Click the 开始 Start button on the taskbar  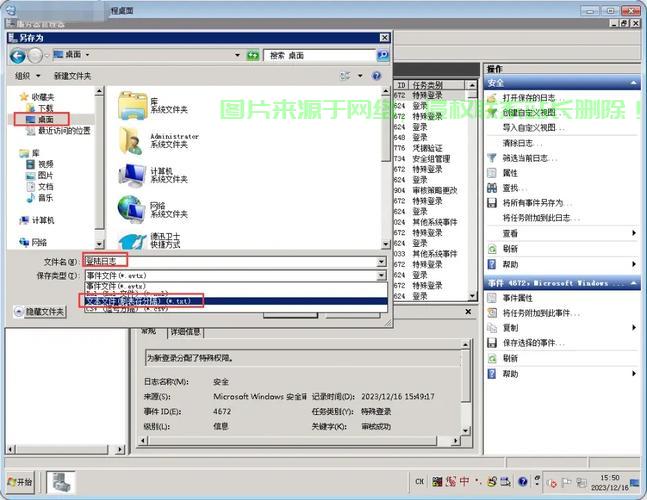pos(20,481)
